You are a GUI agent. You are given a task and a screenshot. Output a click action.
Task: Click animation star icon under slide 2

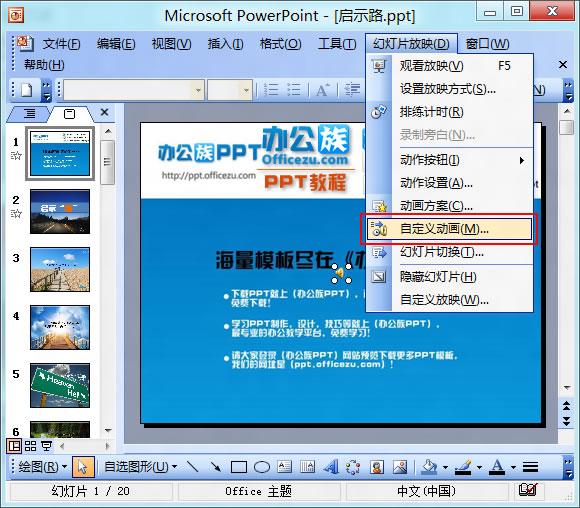[16, 213]
